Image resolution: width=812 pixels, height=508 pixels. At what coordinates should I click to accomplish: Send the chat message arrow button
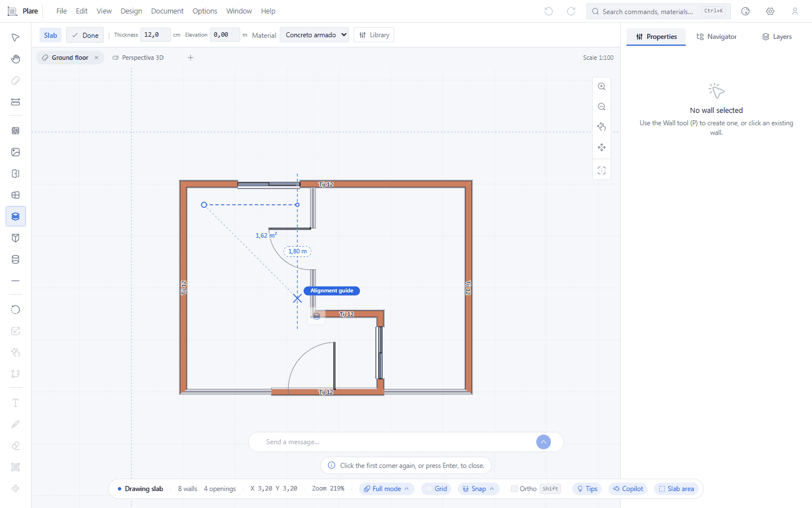544,442
